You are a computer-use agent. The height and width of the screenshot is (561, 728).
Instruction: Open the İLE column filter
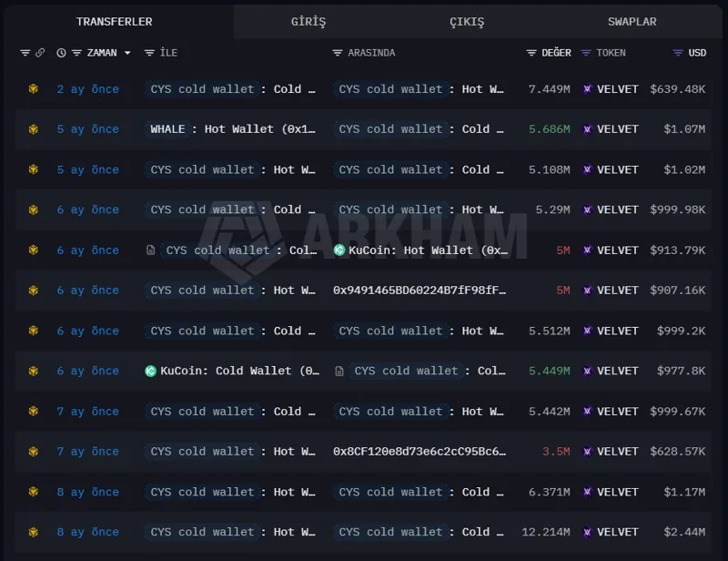coord(149,53)
